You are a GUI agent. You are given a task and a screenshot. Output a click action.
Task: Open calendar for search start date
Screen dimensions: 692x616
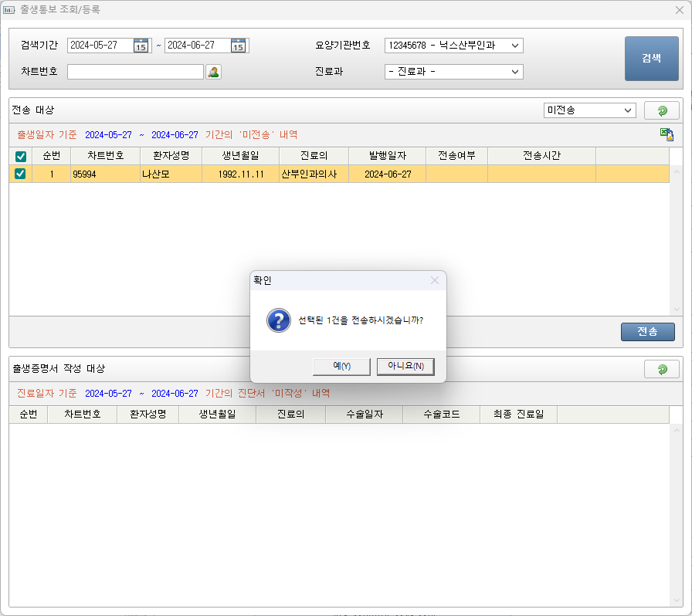[141, 46]
